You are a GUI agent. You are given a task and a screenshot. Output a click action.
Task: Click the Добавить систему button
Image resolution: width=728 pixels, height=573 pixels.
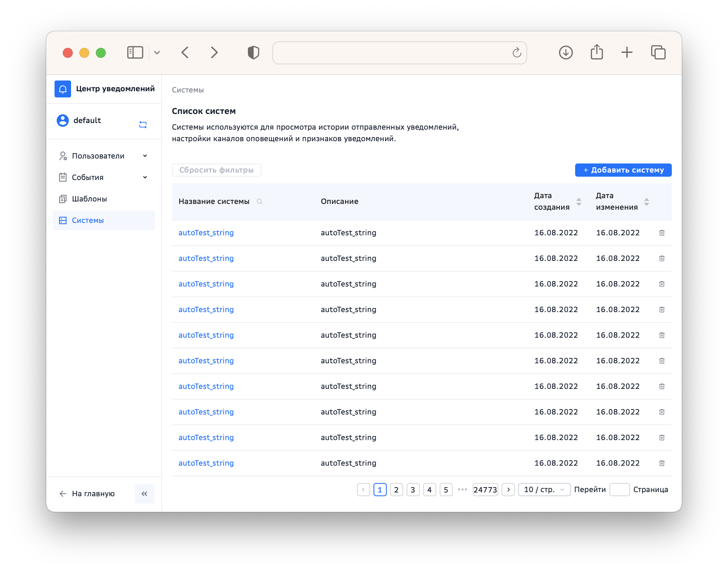(x=623, y=170)
